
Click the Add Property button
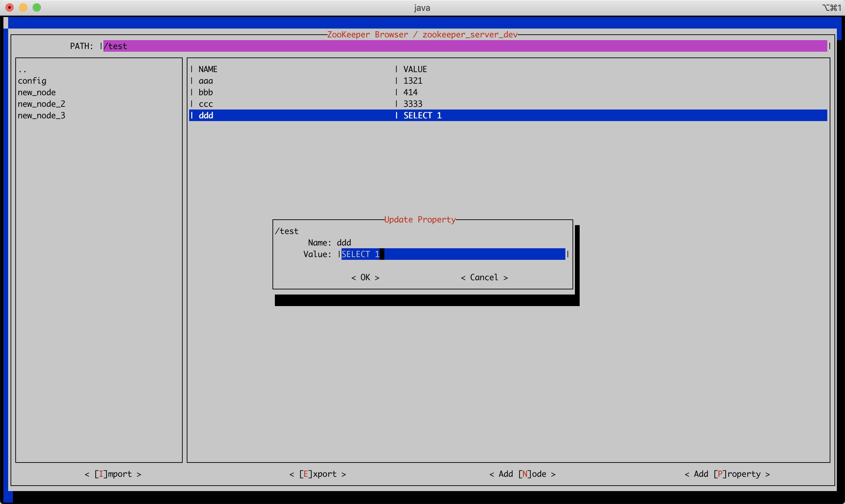point(727,474)
